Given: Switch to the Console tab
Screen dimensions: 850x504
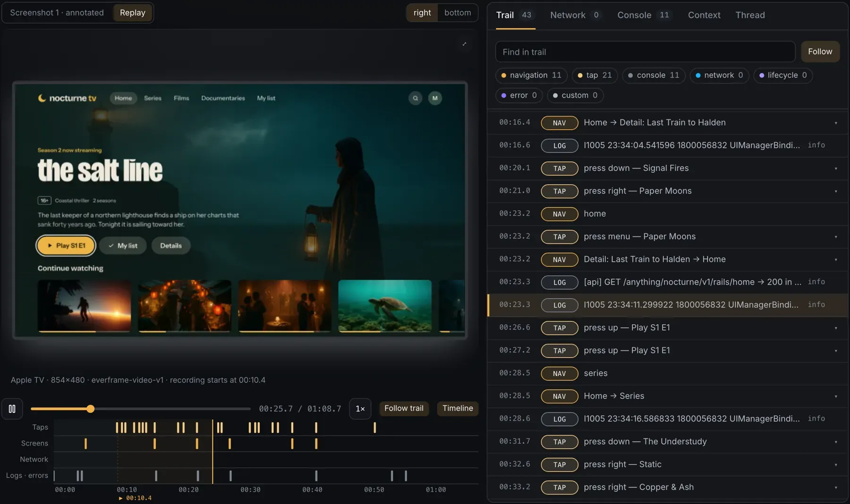Looking at the screenshot, I should pyautogui.click(x=644, y=15).
